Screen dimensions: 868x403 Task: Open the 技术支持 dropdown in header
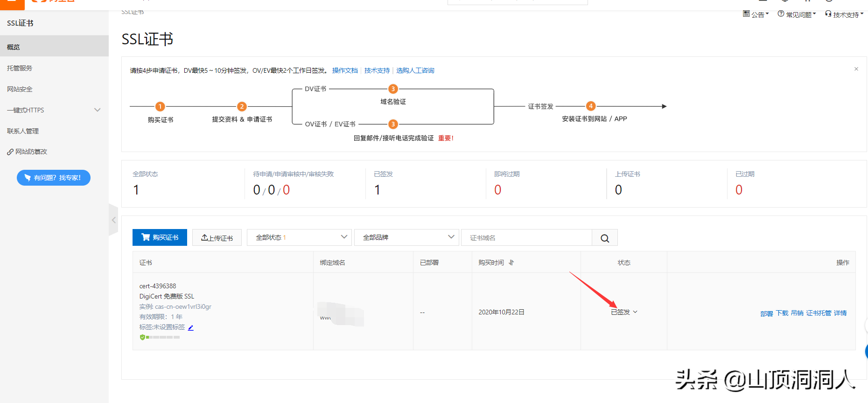tap(844, 14)
